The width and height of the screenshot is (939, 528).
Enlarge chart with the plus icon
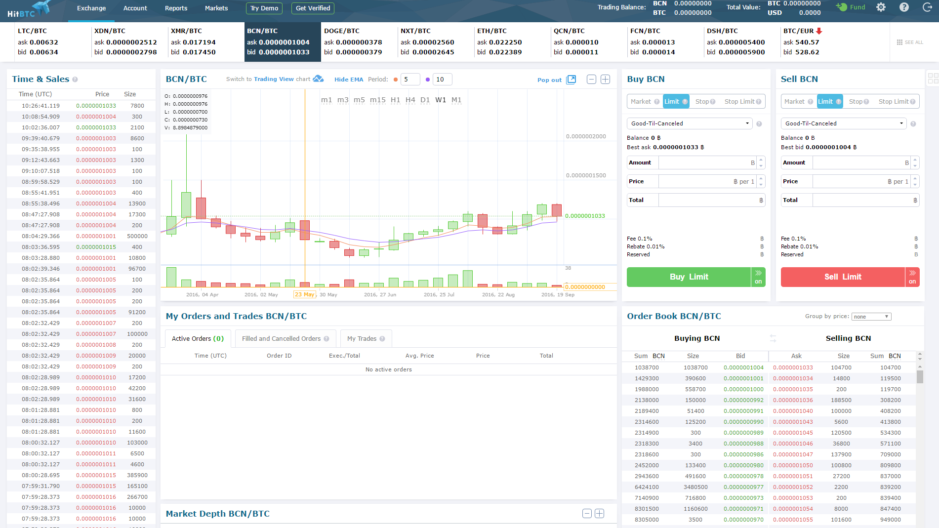tap(605, 79)
